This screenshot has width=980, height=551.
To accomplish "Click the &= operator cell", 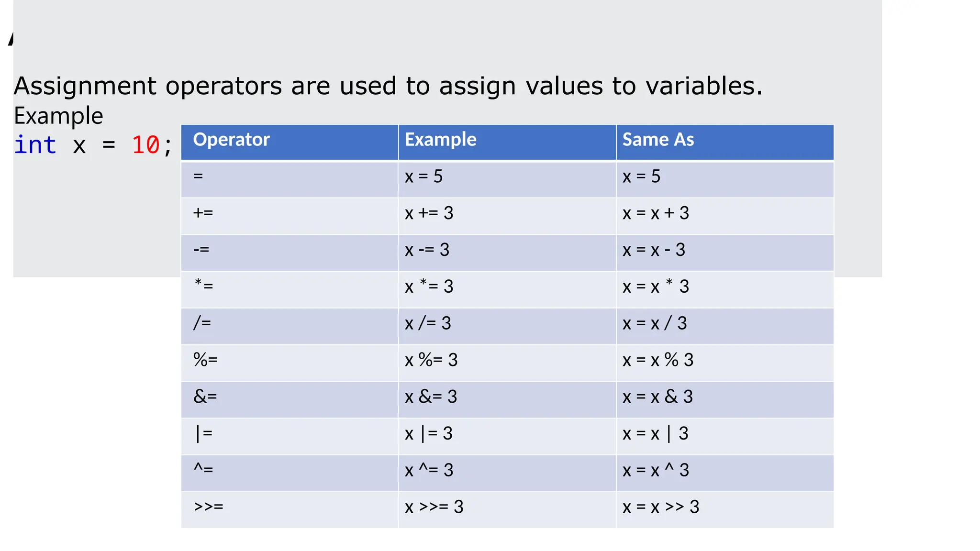I will pyautogui.click(x=205, y=397).
